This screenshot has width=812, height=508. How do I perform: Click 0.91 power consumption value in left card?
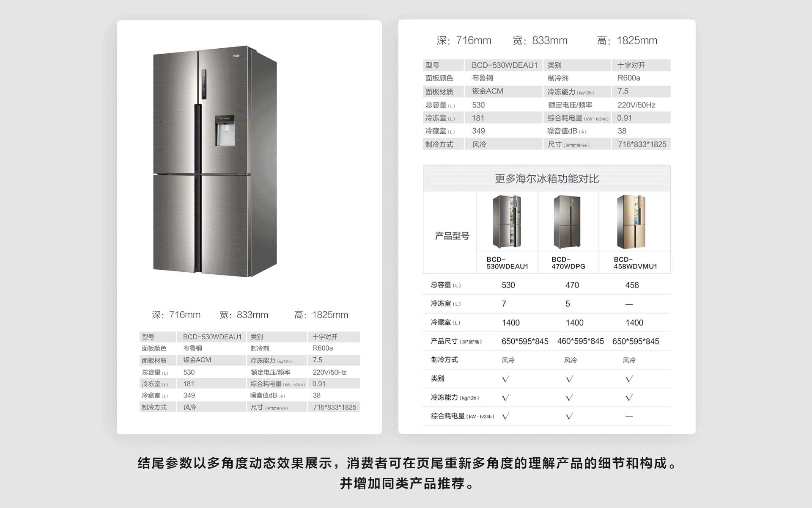(x=319, y=384)
